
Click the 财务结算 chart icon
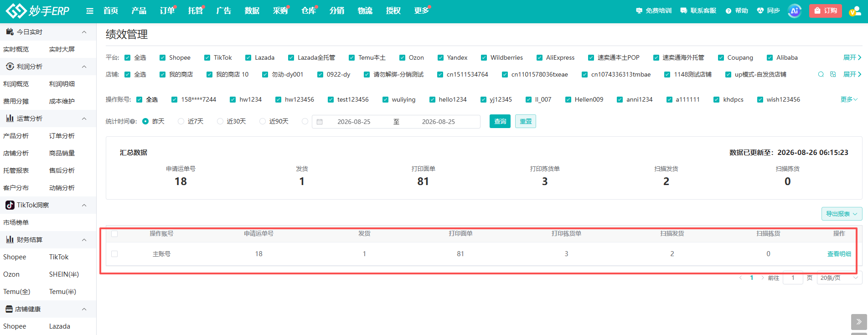point(10,239)
